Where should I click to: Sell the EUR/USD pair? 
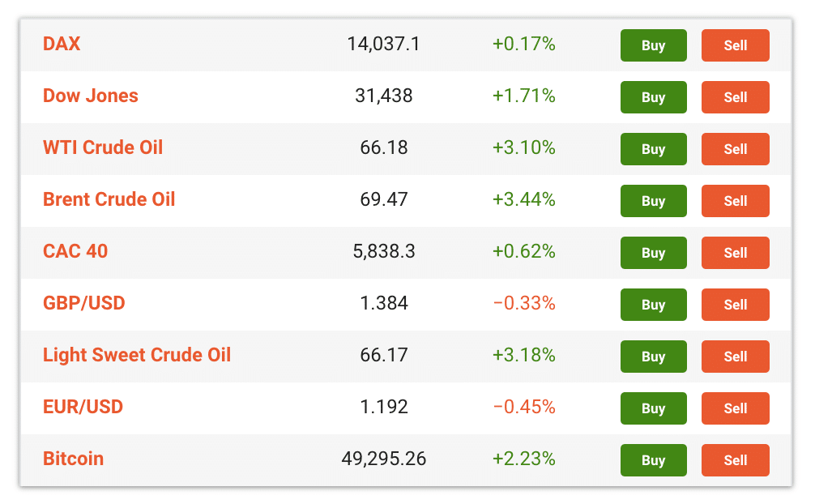[735, 408]
